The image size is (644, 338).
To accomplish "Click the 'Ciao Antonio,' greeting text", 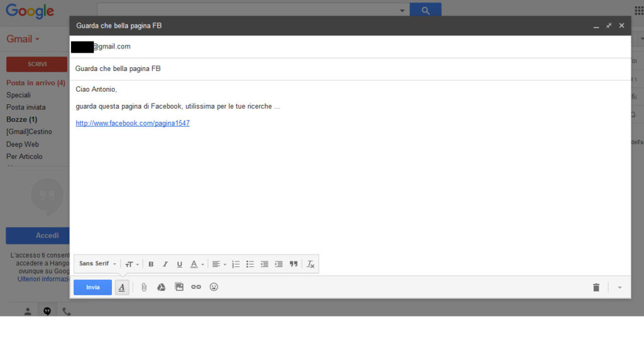I will tap(96, 89).
